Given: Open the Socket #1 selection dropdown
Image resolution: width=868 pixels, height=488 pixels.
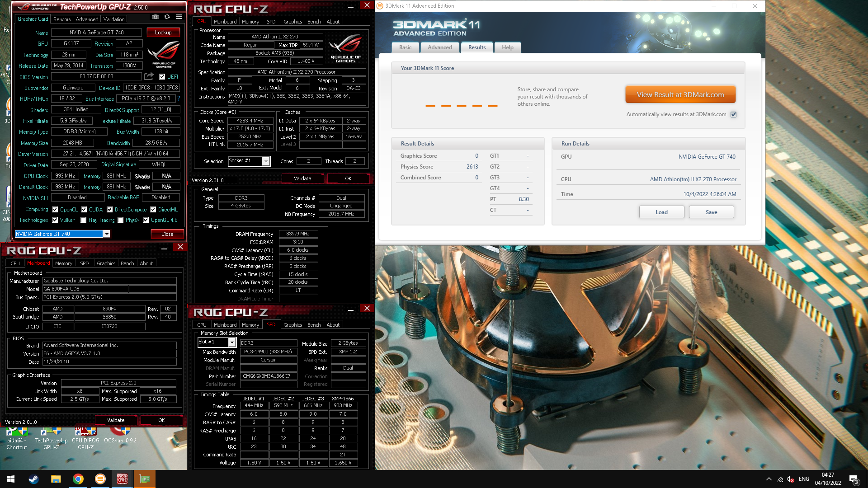Looking at the screenshot, I should pos(249,161).
